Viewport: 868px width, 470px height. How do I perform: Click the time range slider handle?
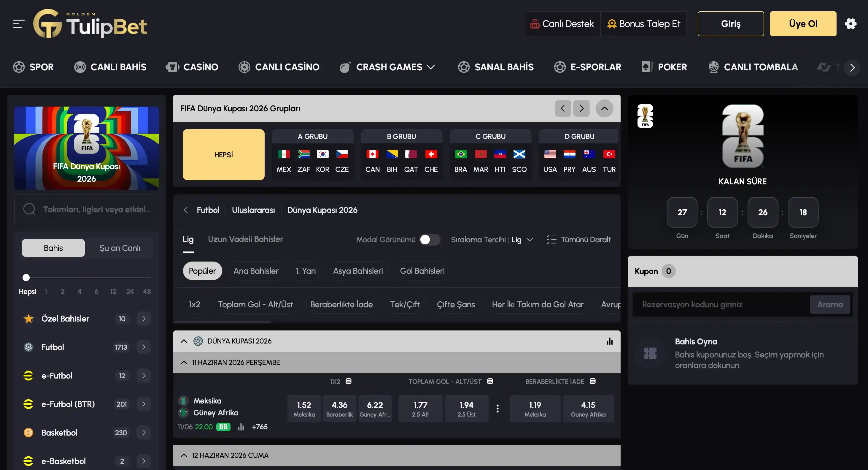pos(26,278)
